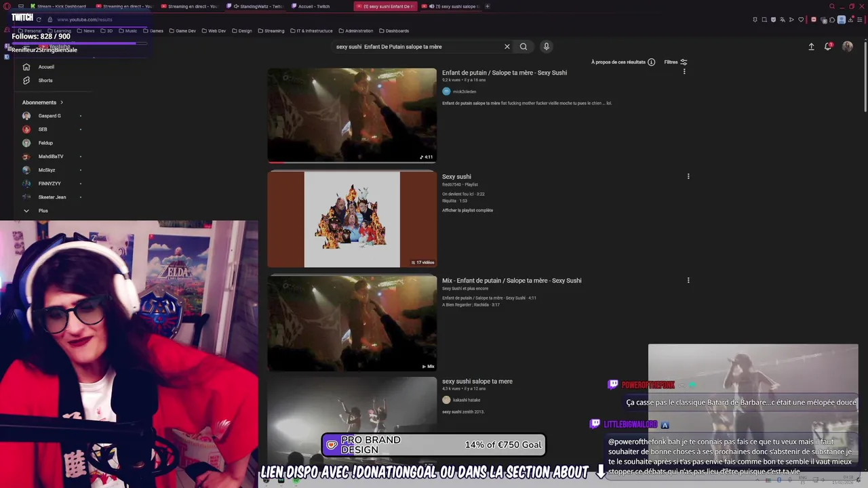Viewport: 868px width, 488px height.
Task: Open more options for Enfant de putain video
Action: tap(684, 72)
